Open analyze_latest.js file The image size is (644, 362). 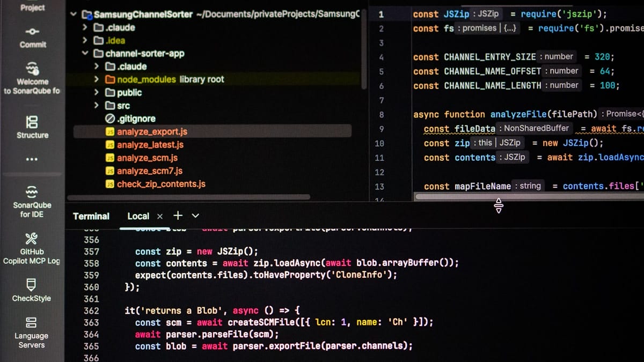[x=150, y=145]
